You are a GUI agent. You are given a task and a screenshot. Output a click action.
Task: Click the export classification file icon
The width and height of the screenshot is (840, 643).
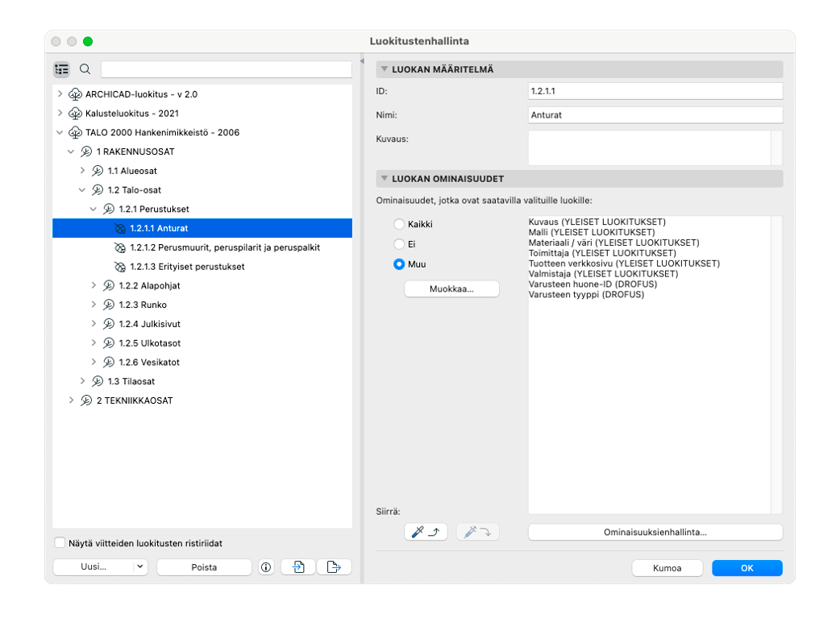point(334,567)
